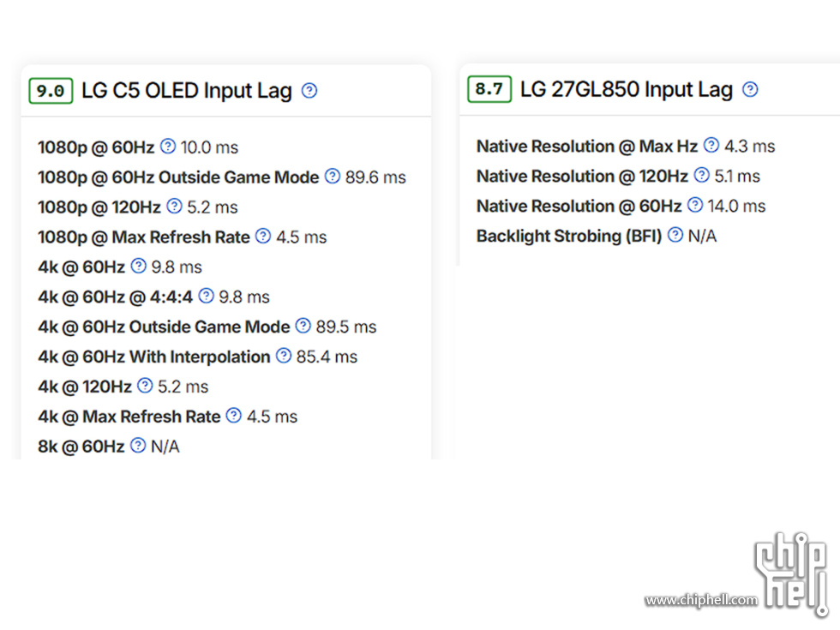Select the LG 27GL850 Input Lag heading
Image resolution: width=840 pixels, height=630 pixels.
pyautogui.click(x=627, y=89)
